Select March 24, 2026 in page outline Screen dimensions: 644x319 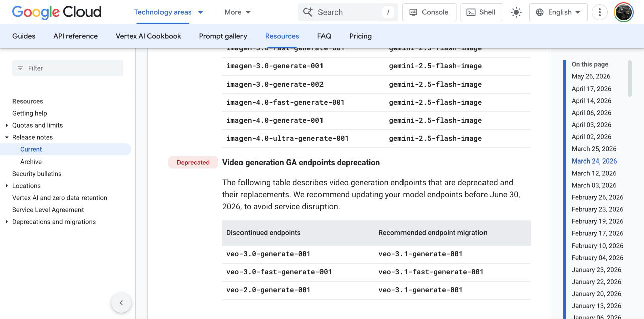tap(594, 161)
